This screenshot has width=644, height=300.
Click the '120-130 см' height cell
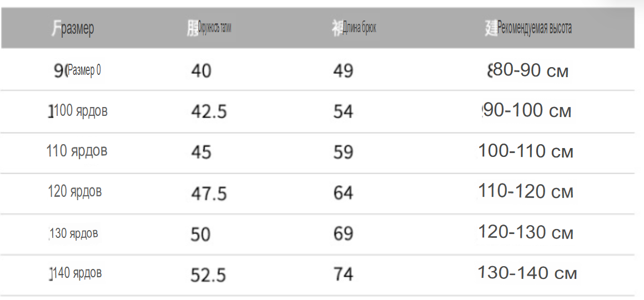coord(526,233)
